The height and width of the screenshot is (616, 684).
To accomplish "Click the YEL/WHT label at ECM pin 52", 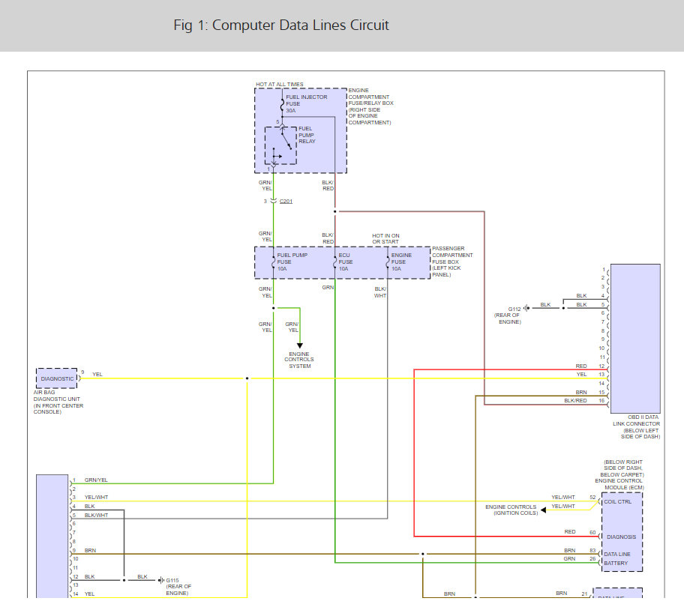I will (563, 498).
